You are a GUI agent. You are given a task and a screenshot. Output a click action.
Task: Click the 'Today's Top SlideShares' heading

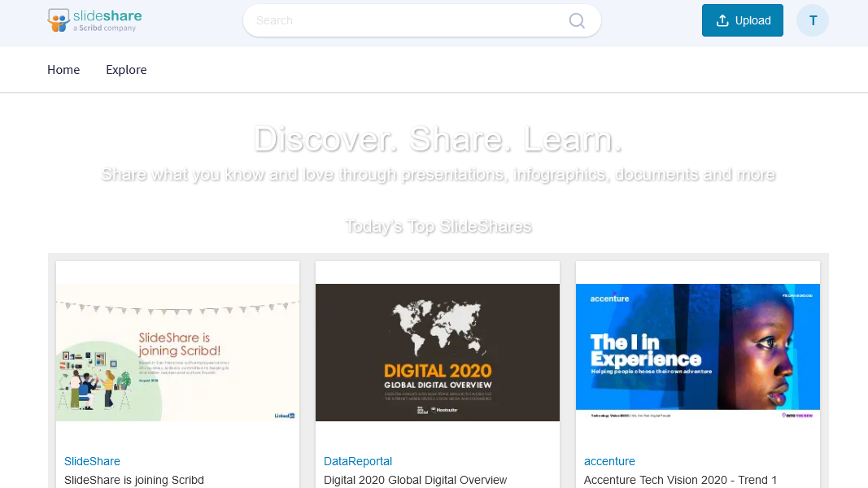[438, 226]
